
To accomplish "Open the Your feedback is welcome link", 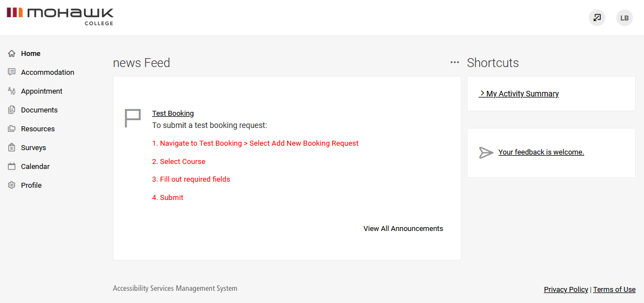I will (541, 152).
